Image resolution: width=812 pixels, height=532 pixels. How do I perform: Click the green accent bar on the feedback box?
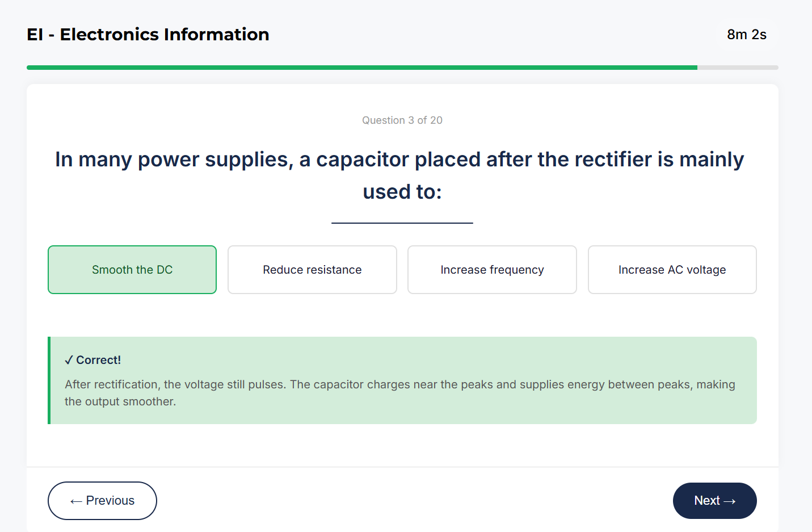coord(50,380)
